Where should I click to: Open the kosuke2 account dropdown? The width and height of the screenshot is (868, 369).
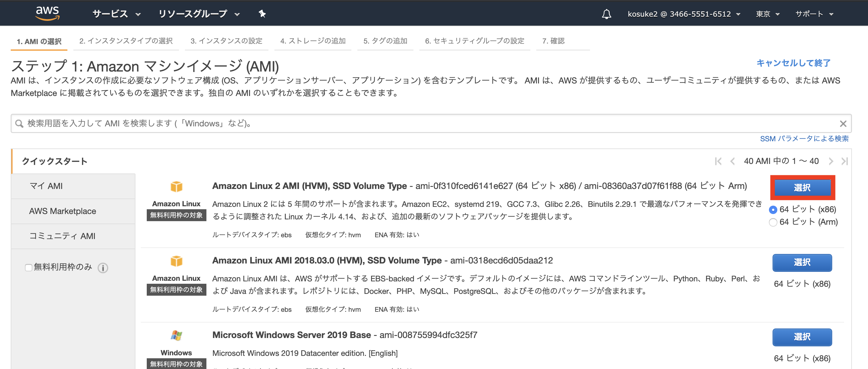[684, 14]
